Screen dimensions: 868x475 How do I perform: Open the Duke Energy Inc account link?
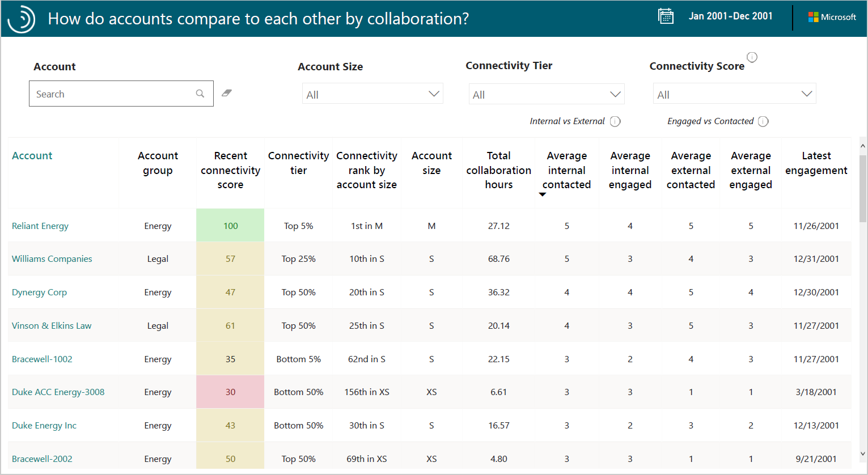pyautogui.click(x=44, y=426)
